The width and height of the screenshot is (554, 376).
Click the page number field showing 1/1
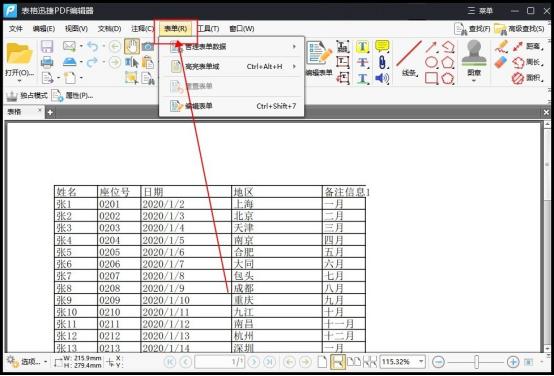pyautogui.click(x=219, y=362)
